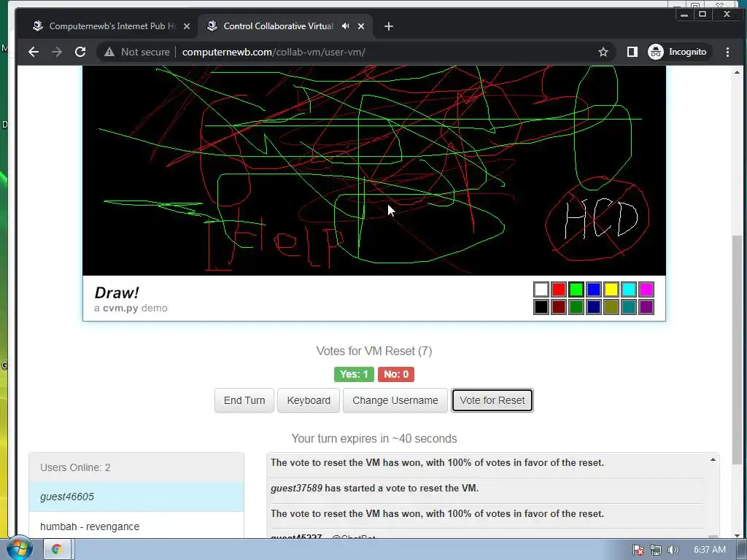Screen dimensions: 747x560
Task: Reload the page with the refresh icon
Action: (80, 52)
